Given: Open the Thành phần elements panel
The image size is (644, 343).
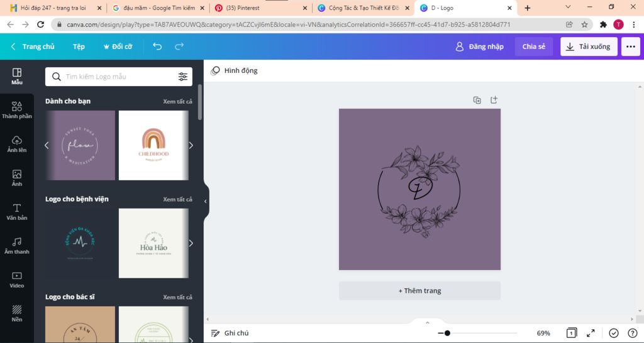Looking at the screenshot, I should [17, 111].
